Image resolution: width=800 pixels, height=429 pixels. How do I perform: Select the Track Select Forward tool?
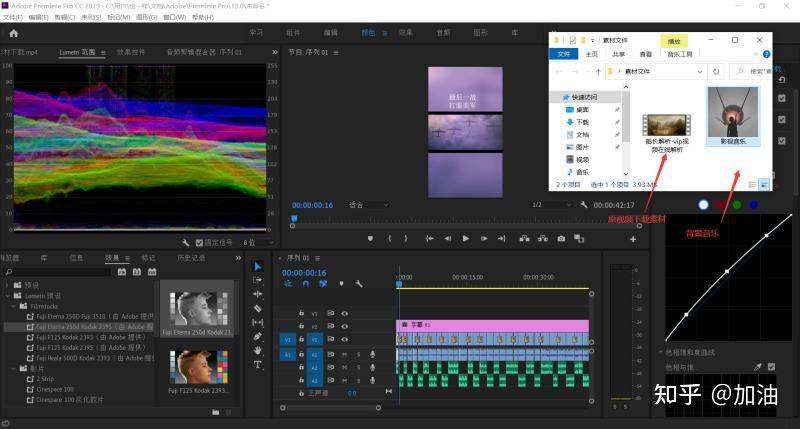(x=258, y=281)
